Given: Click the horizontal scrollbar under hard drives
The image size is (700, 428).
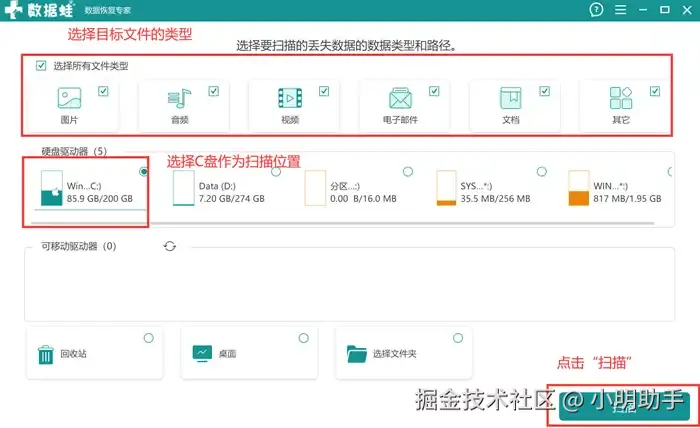Looking at the screenshot, I should coord(343,223).
